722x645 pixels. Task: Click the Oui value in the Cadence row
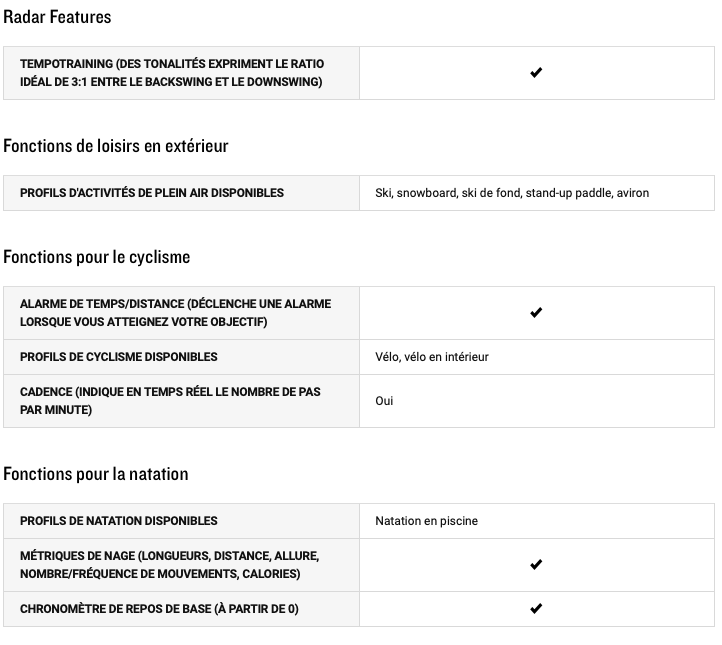coord(384,401)
